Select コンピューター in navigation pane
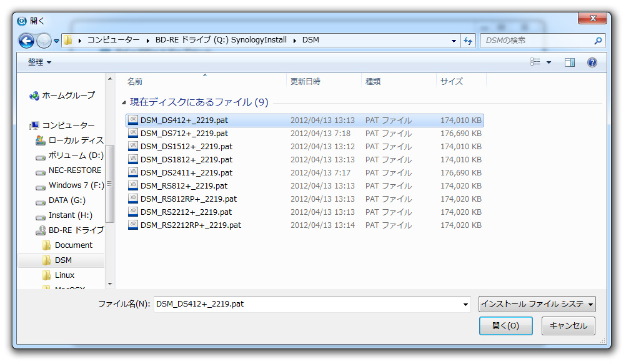Image resolution: width=626 pixels, height=364 pixels. click(62, 125)
